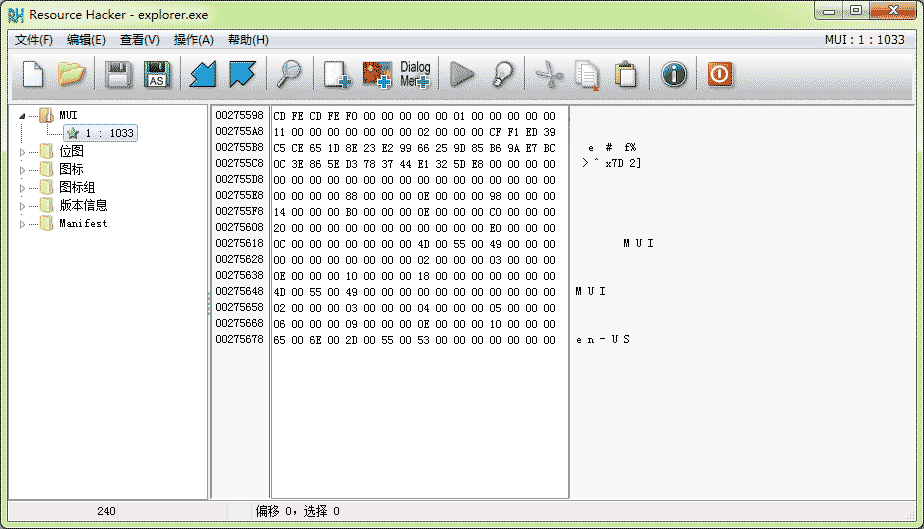Expand the 位图 folder node
The height and width of the screenshot is (529, 924).
pos(24,152)
